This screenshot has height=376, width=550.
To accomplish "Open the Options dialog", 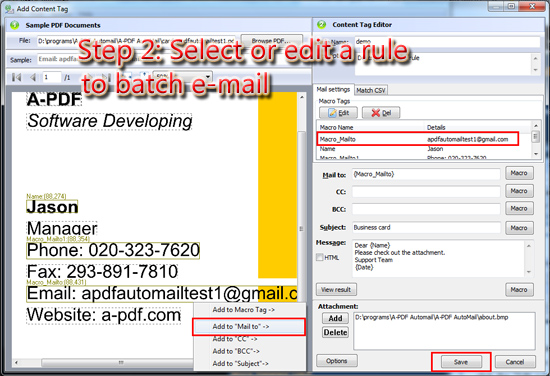I will [337, 361].
